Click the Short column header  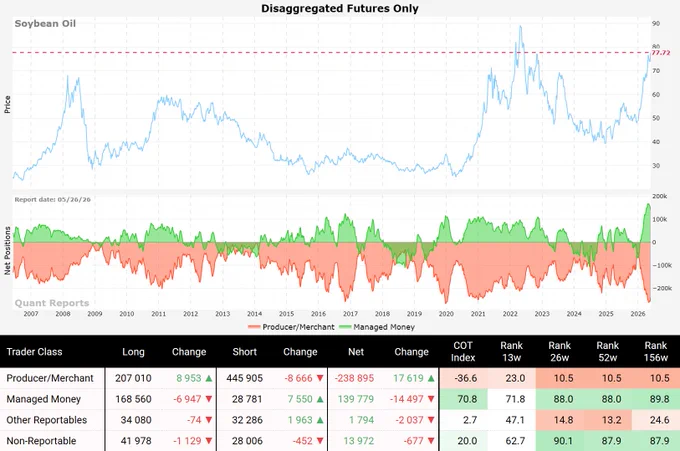point(245,352)
